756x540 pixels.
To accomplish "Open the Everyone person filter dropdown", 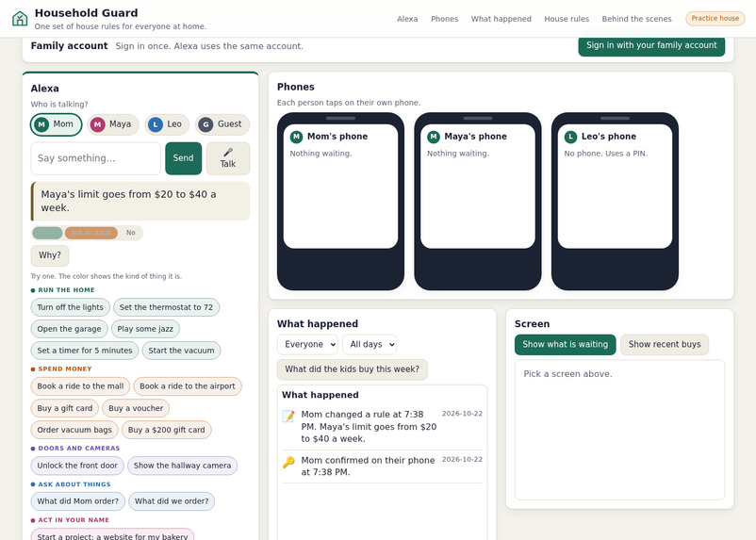I will pyautogui.click(x=307, y=344).
